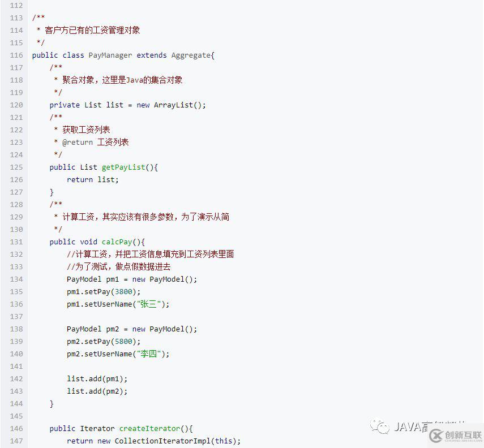Select the CollectionIteratorImpl constructor call
This screenshot has width=484, height=448.
pos(164,441)
